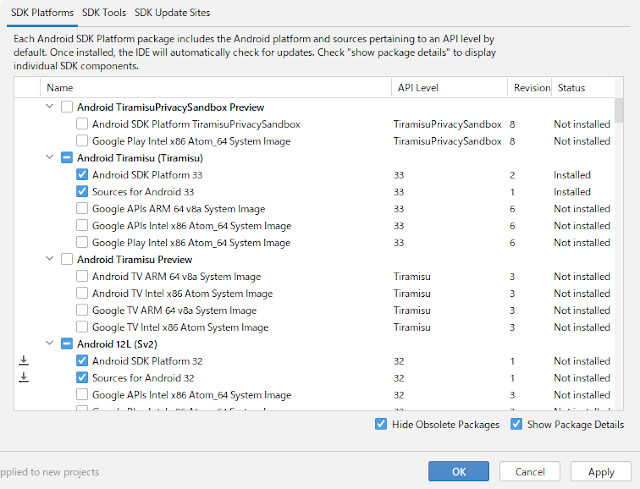
Task: Disable Hide Obsolete Packages option
Action: click(x=380, y=424)
